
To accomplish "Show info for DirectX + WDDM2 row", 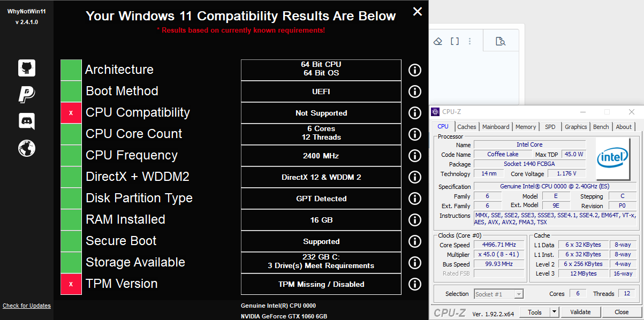I will click(415, 177).
